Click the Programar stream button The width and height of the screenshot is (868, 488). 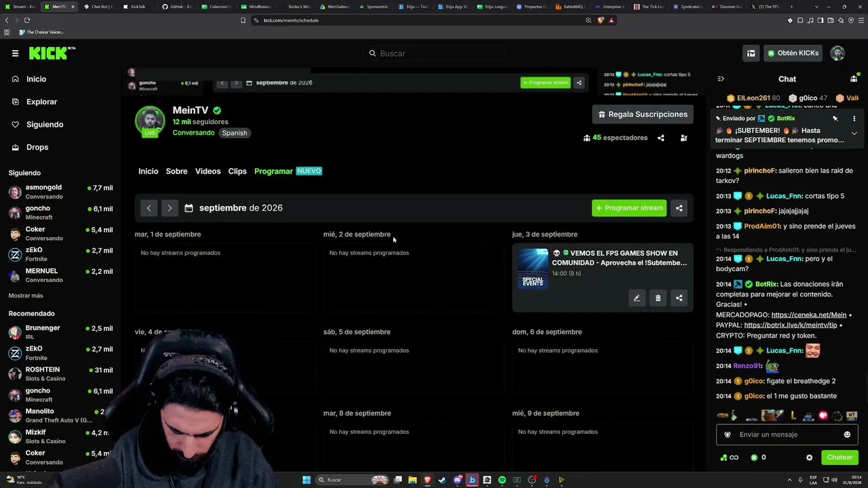click(629, 208)
